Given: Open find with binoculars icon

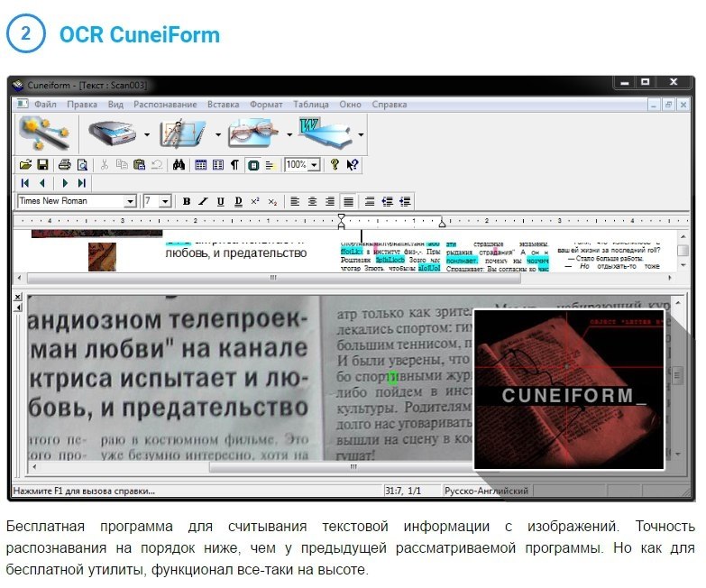Looking at the screenshot, I should pyautogui.click(x=179, y=165).
